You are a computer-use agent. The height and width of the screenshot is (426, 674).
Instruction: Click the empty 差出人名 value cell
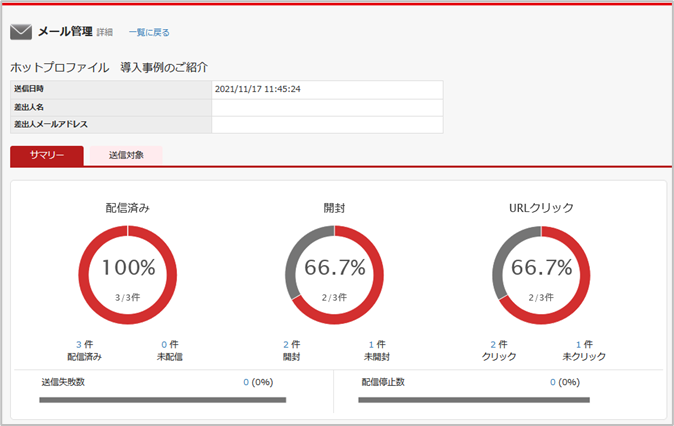pos(326,107)
